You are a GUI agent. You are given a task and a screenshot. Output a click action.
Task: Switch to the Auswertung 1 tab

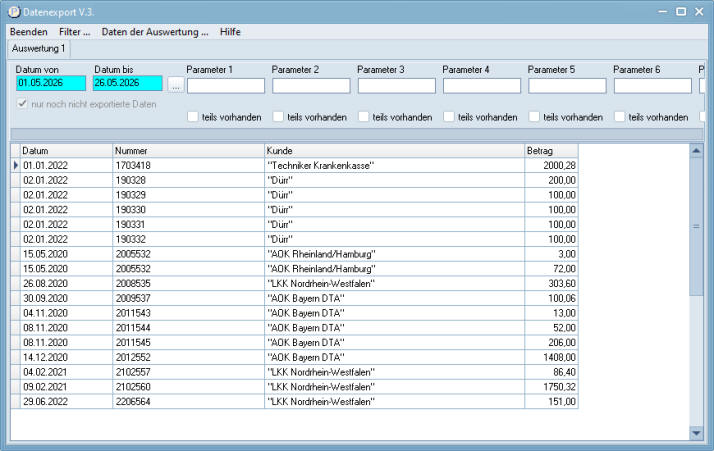click(x=39, y=49)
